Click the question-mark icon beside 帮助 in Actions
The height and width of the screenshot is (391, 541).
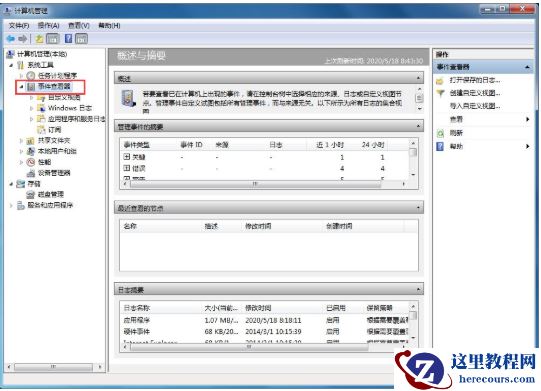pos(440,146)
